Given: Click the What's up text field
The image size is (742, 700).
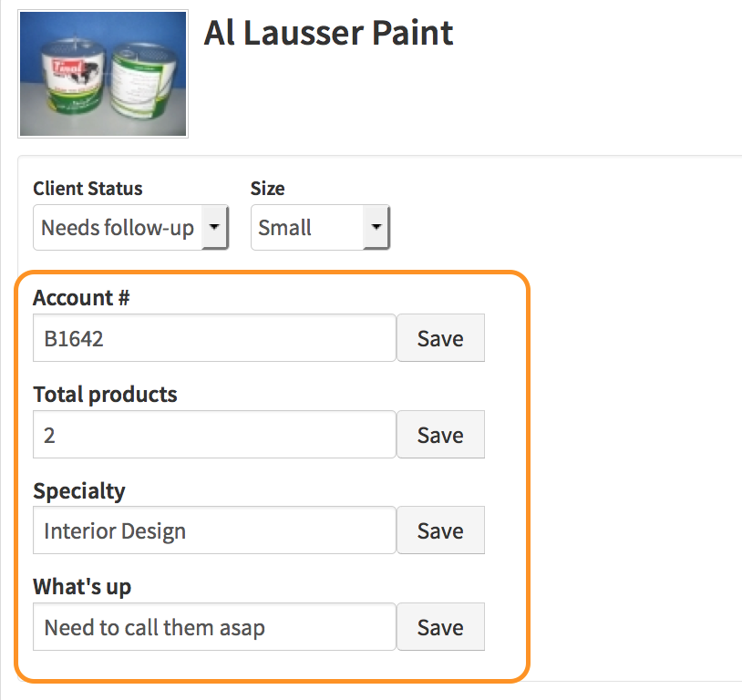Looking at the screenshot, I should pyautogui.click(x=214, y=627).
